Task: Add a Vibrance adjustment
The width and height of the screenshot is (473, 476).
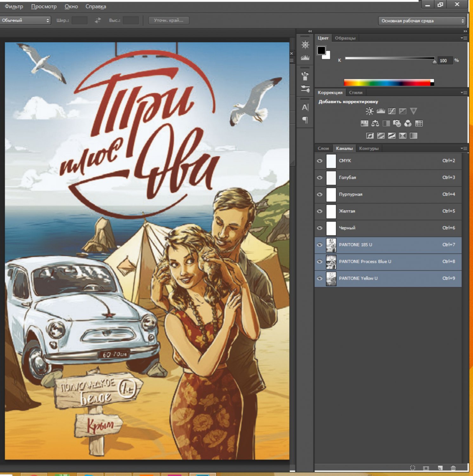Action: click(413, 111)
